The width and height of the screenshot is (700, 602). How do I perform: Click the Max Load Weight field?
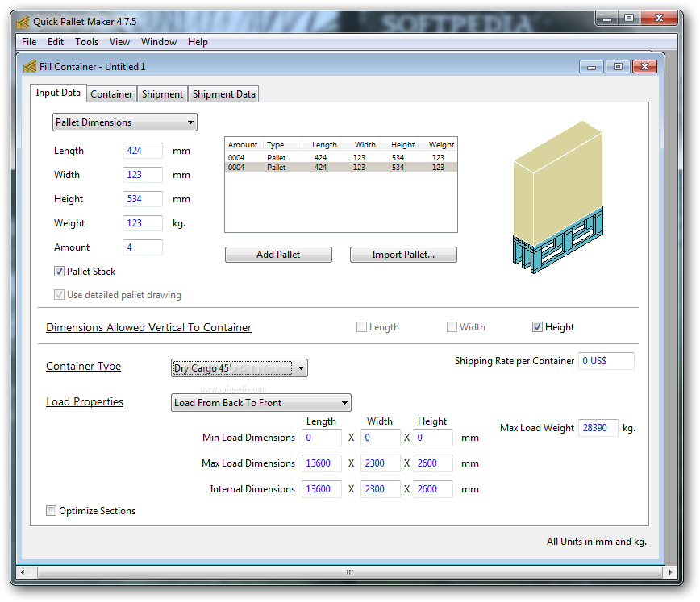pos(598,428)
